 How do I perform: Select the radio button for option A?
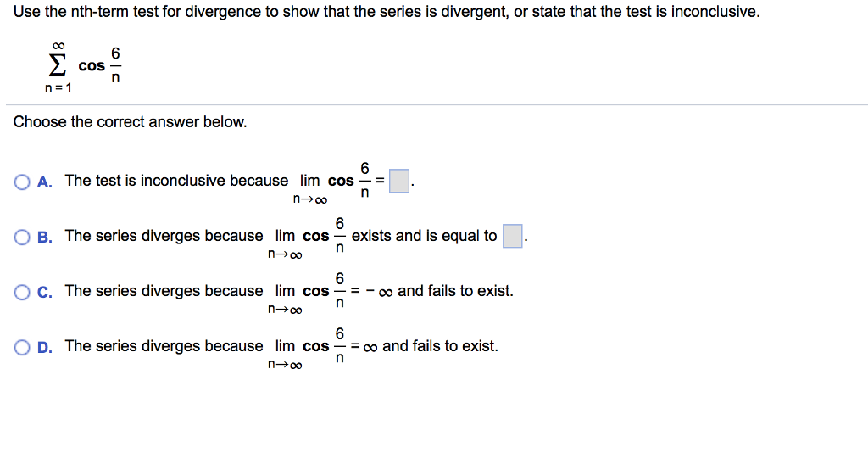(x=22, y=182)
